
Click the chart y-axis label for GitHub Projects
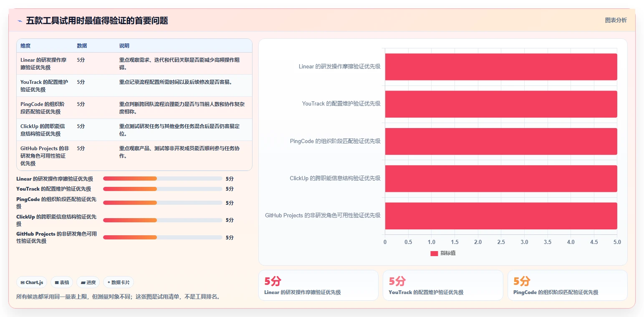coord(323,215)
